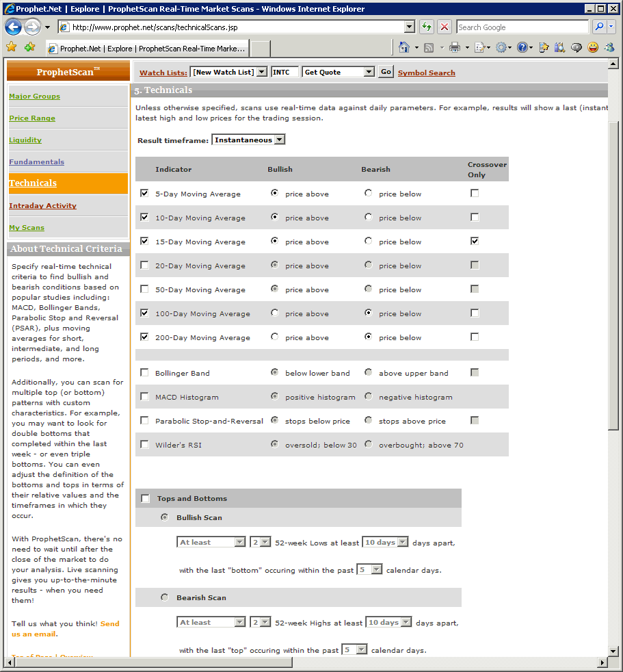Follow the Symbol Search link
623x672 pixels.
coord(426,73)
